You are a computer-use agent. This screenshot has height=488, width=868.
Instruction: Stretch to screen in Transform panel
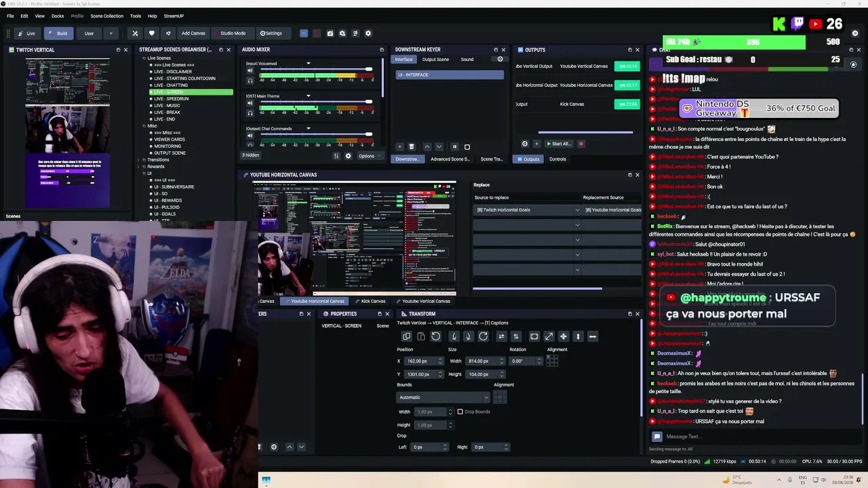click(549, 336)
